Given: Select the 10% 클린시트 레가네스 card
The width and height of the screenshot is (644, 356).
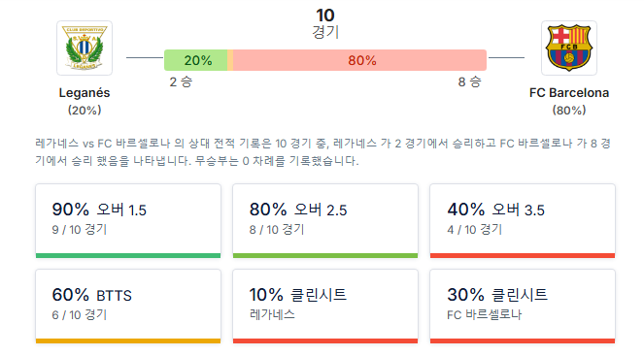Looking at the screenshot, I should (325, 306).
